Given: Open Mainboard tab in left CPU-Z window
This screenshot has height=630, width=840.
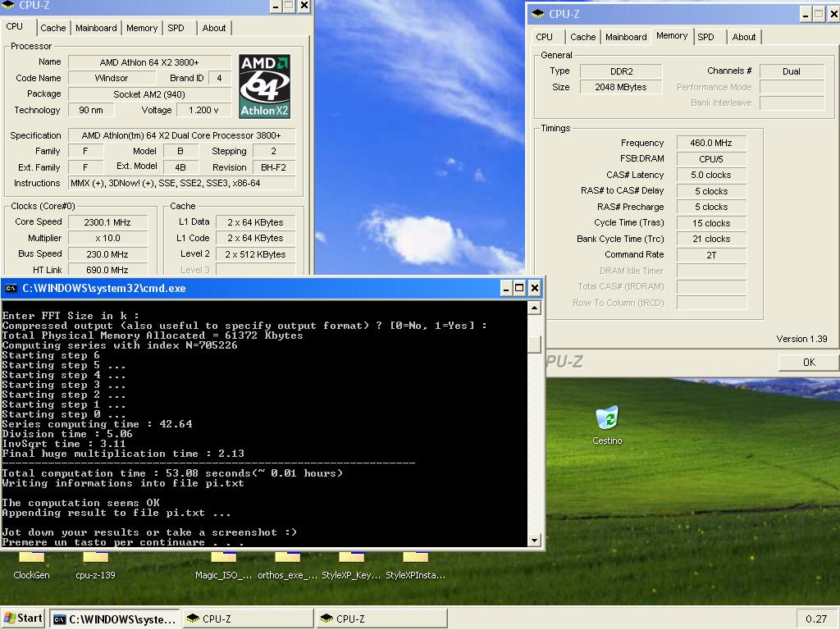Looking at the screenshot, I should coord(96,28).
